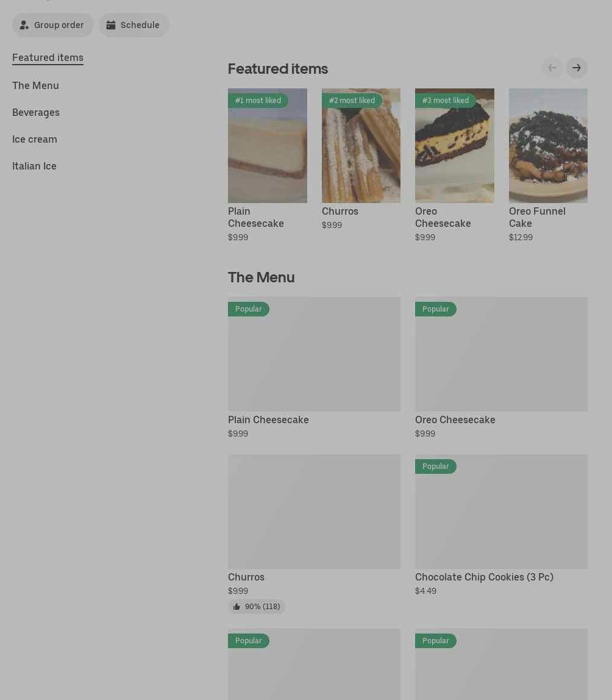Start a Group order
612x700 pixels.
[x=53, y=25]
